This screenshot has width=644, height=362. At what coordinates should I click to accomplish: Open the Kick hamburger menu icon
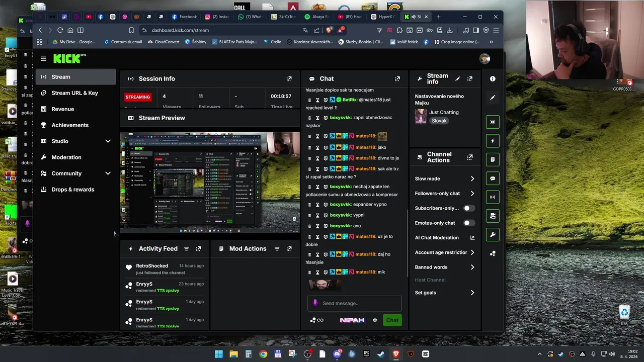pyautogui.click(x=44, y=59)
